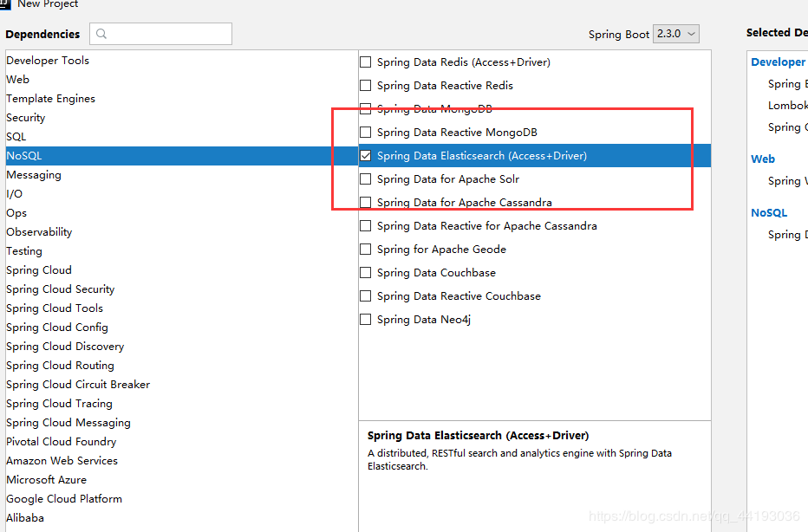Select Spring Cloud Circuit Breaker category
This screenshot has width=808, height=532.
click(181, 384)
